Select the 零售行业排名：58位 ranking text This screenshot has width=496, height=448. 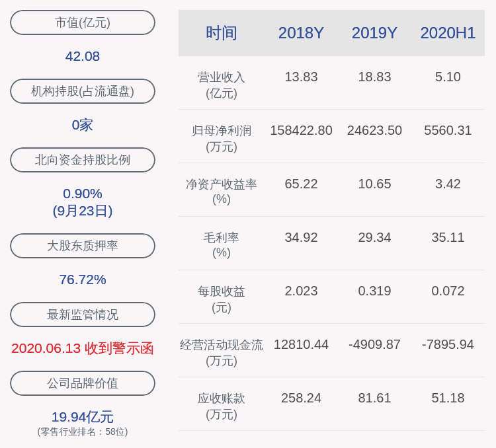pos(83,431)
